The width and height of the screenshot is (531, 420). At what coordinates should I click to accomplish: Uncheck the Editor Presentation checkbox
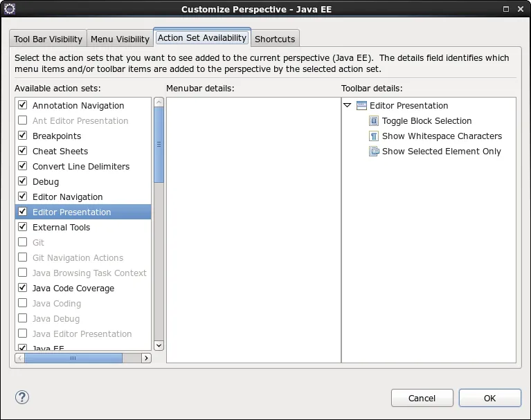(22, 212)
